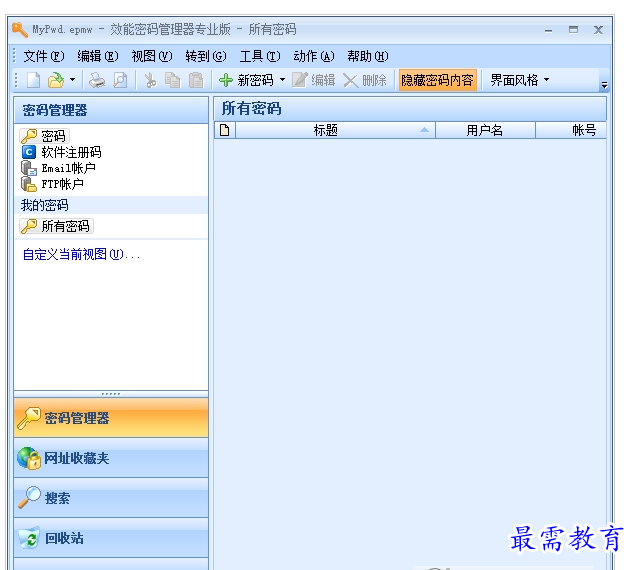Sort list by 标题 column header
This screenshot has width=632, height=570.
(x=335, y=130)
